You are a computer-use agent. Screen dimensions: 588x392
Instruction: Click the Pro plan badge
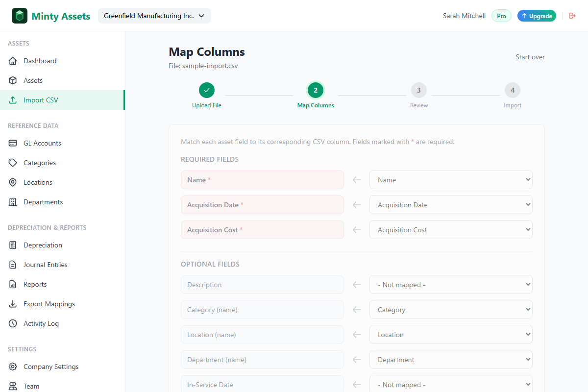click(x=501, y=16)
